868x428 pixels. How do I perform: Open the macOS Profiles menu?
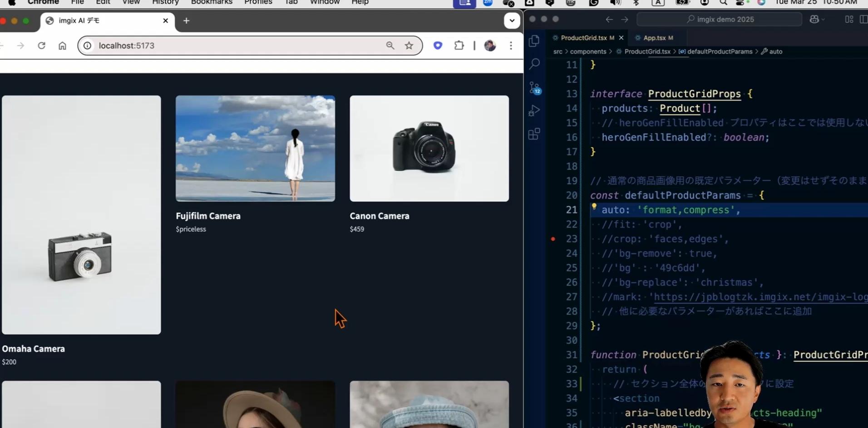click(x=258, y=2)
